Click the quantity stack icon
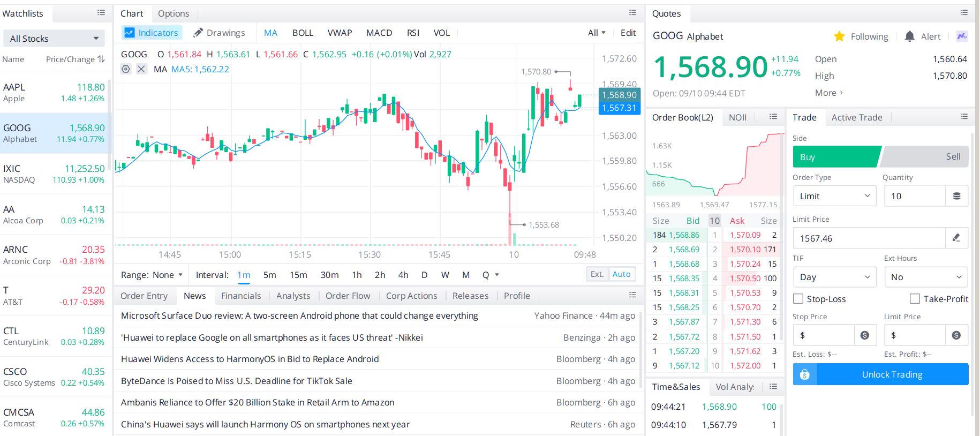Viewport: 980px width, 436px height. click(956, 196)
